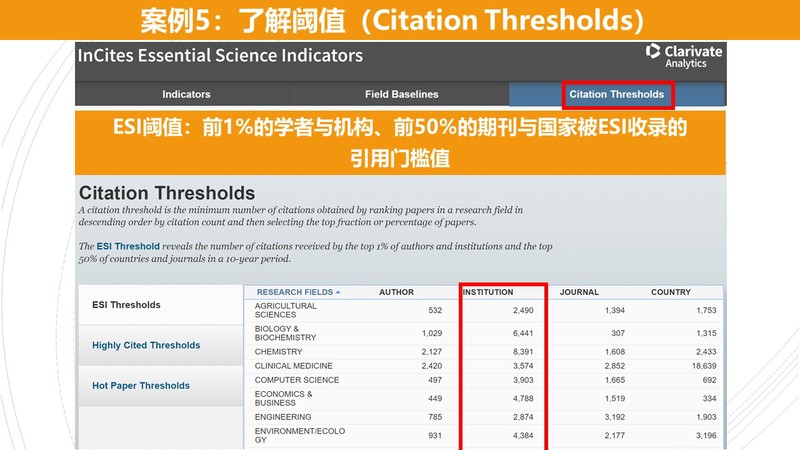Viewport: 800px width, 450px height.
Task: Click the Economics & Business research field
Action: tap(284, 398)
